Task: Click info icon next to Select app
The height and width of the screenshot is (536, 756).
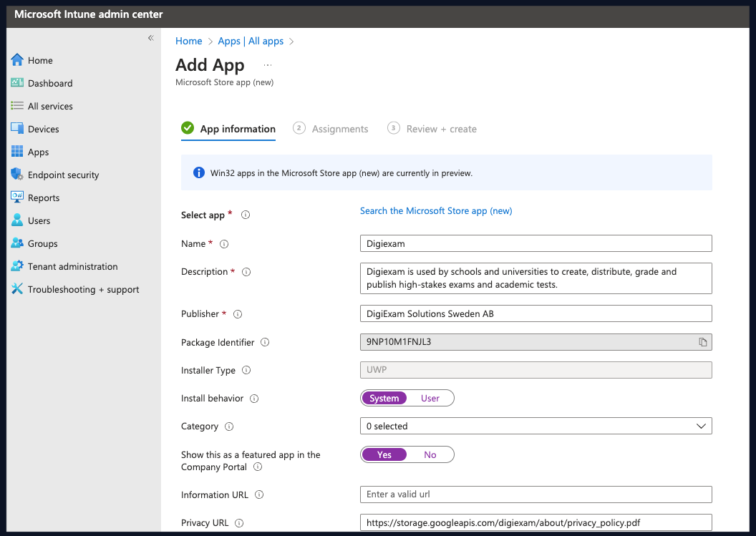Action: click(x=246, y=215)
